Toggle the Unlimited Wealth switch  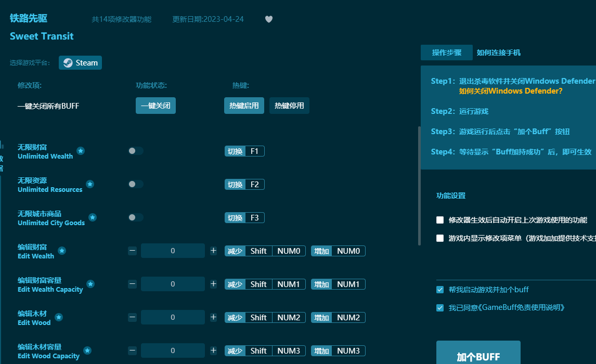(136, 151)
